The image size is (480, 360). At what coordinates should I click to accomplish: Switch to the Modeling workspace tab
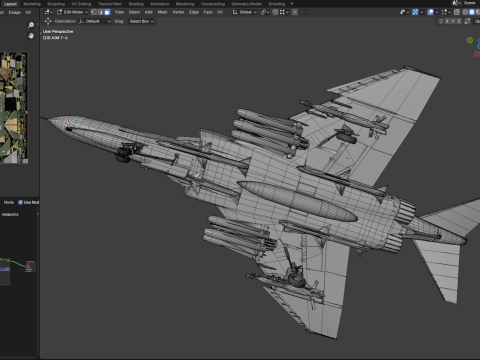pos(32,4)
